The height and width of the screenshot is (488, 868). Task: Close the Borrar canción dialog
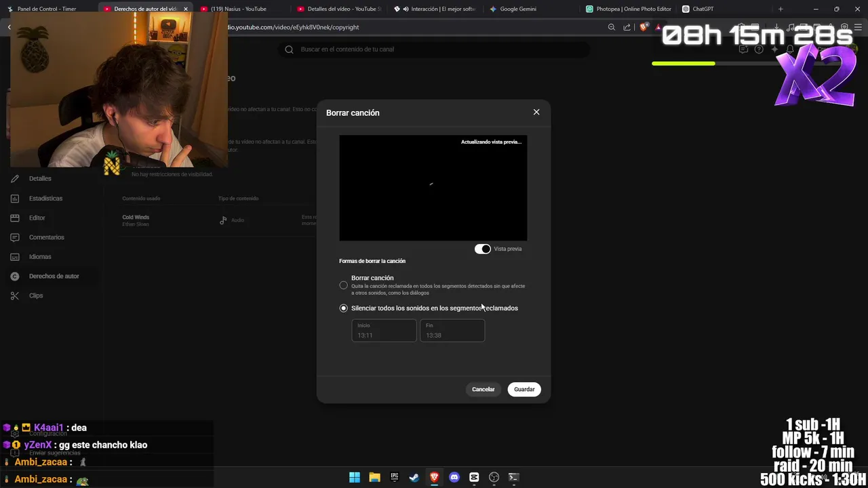(536, 113)
